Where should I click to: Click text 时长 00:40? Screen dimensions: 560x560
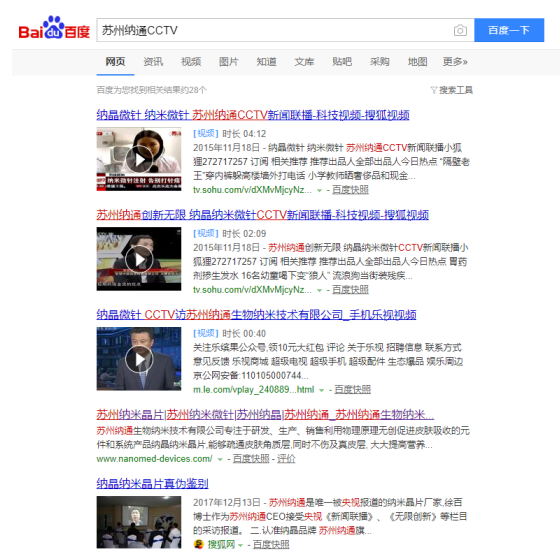click(244, 334)
